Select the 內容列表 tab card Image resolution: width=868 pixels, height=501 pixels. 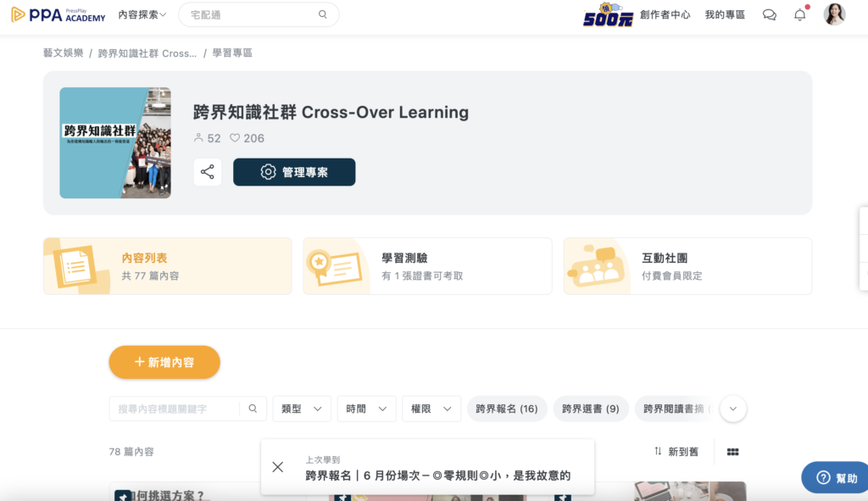coord(167,266)
